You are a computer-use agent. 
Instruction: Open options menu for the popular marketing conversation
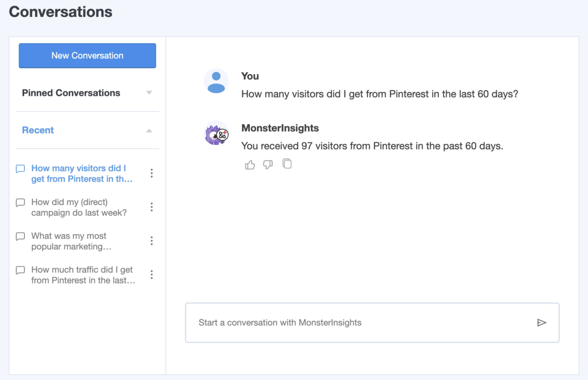[x=151, y=241]
